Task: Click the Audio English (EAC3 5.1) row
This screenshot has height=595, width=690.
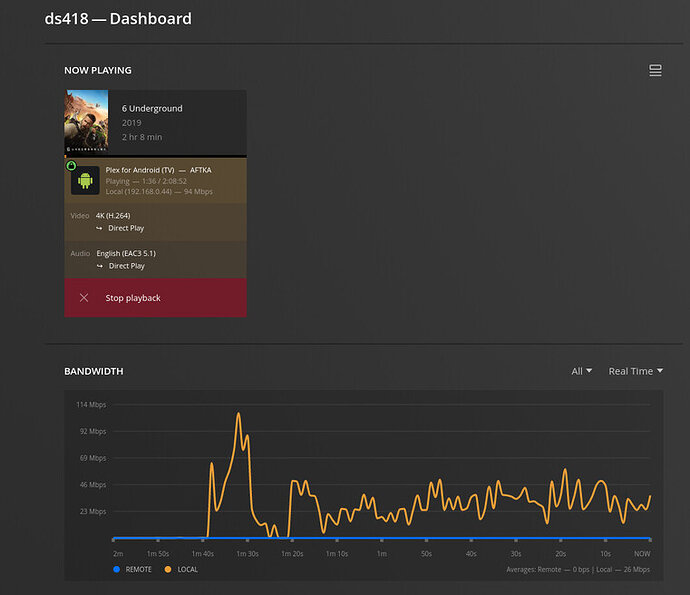Action: tap(155, 260)
